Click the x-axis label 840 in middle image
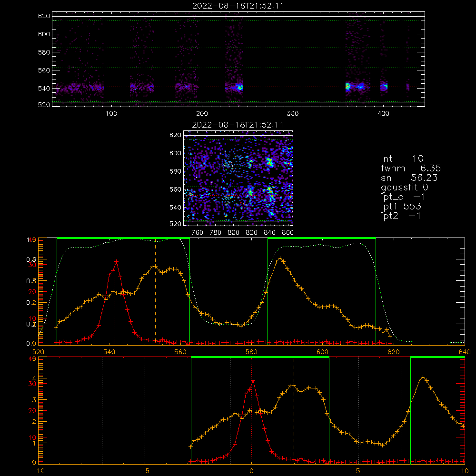The image size is (476, 476). (269, 233)
